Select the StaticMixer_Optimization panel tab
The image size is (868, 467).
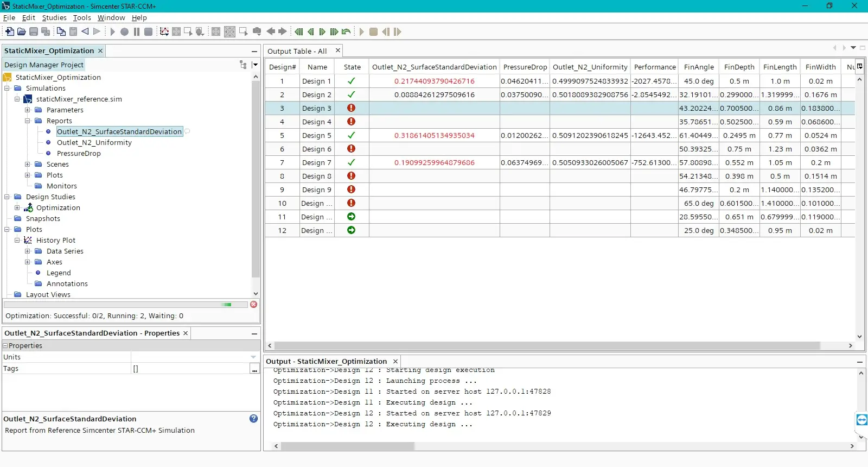tap(49, 51)
